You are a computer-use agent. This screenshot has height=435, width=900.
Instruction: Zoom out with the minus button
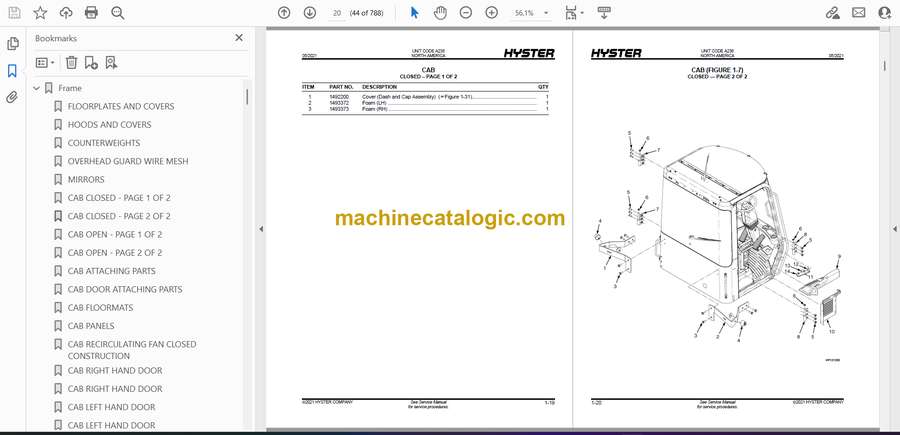(465, 13)
